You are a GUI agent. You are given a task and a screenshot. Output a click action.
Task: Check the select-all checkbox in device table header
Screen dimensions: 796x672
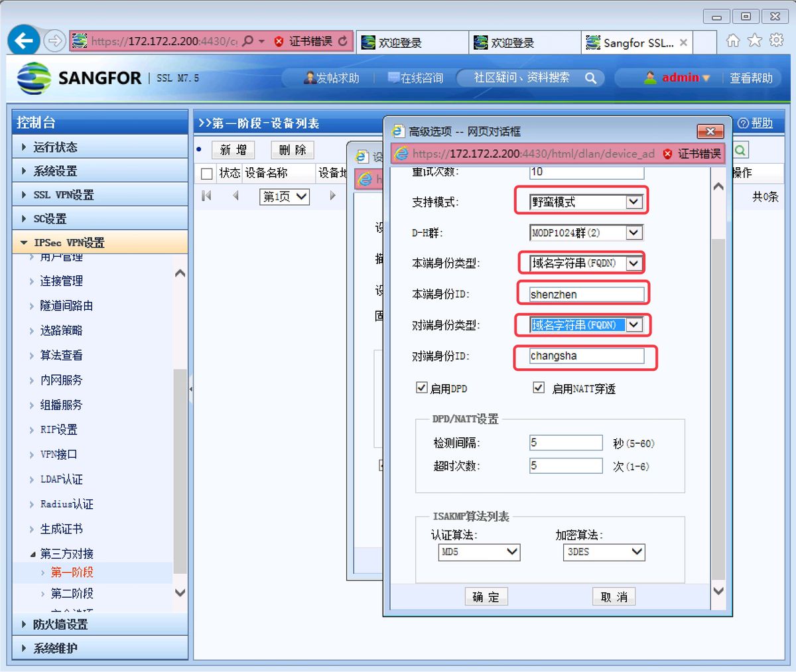point(206,174)
